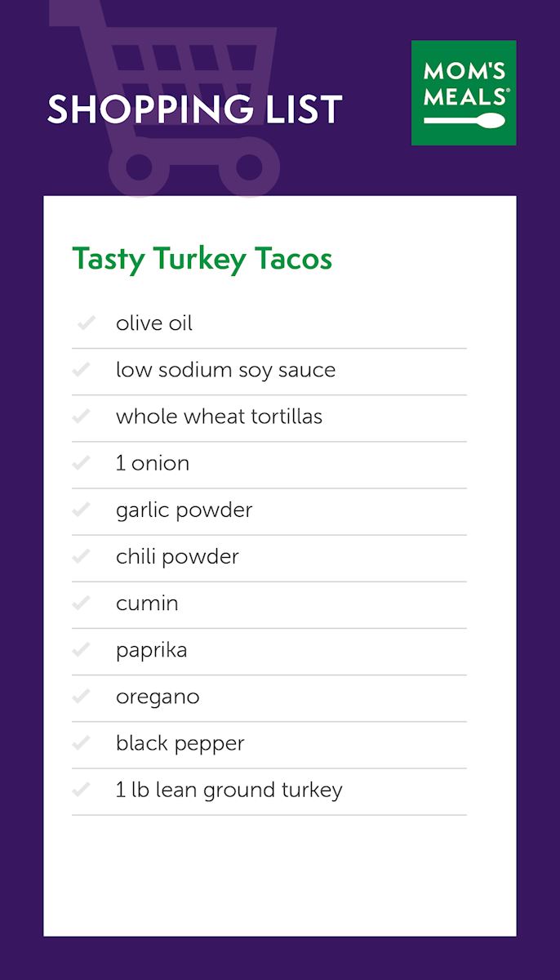Tick the paprika checkmark
560x980 pixels.
pyautogui.click(x=83, y=650)
